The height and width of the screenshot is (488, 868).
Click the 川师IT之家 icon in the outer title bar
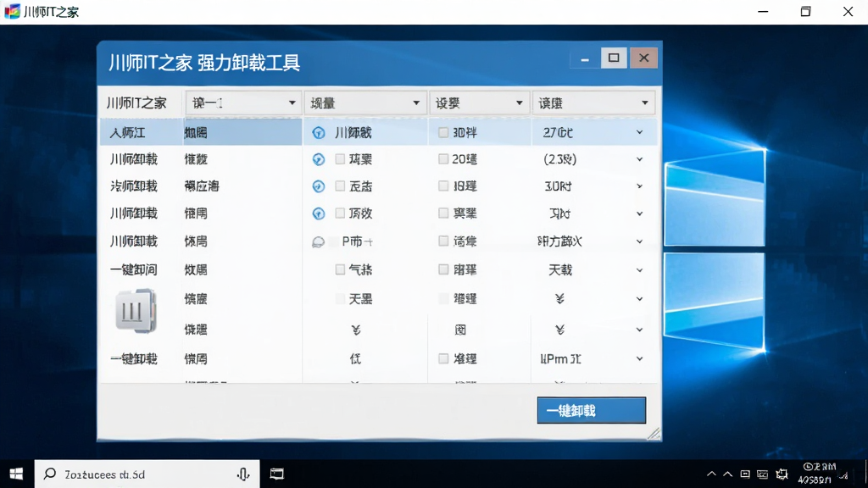(x=12, y=11)
